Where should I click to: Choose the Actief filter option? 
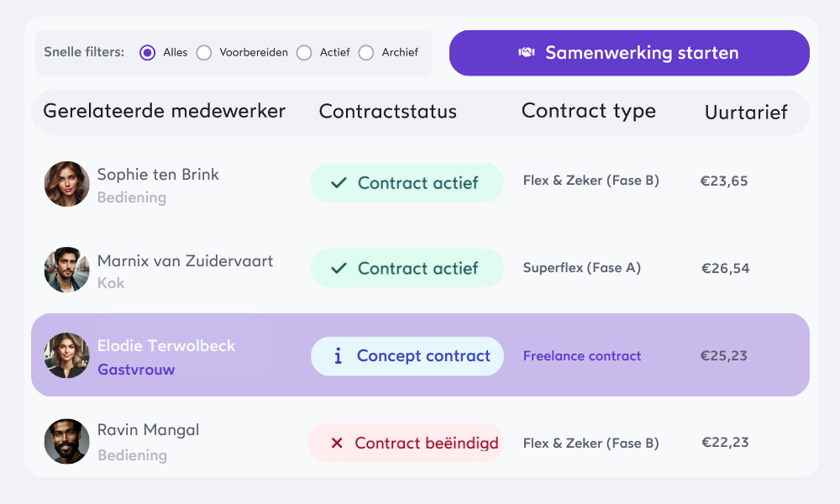(304, 53)
